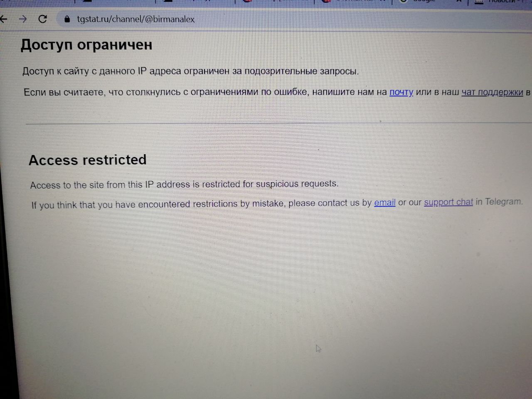Viewport: 532px width, 399px height.
Task: View site info via the padlock icon
Action: 67,20
